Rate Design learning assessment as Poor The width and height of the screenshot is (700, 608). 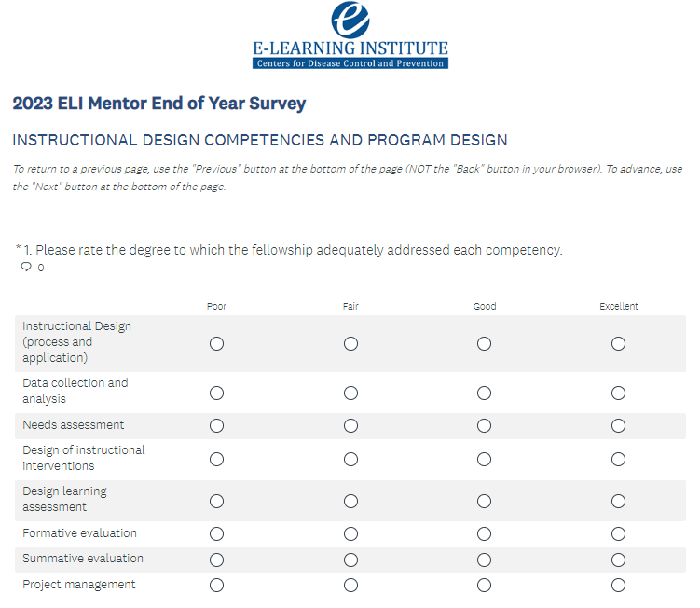pyautogui.click(x=216, y=501)
